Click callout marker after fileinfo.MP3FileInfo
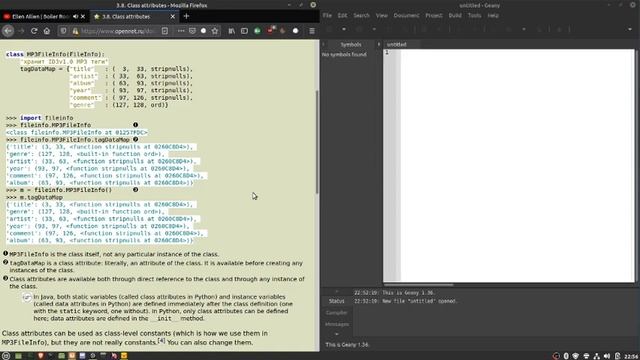640x360 pixels. tap(136, 125)
